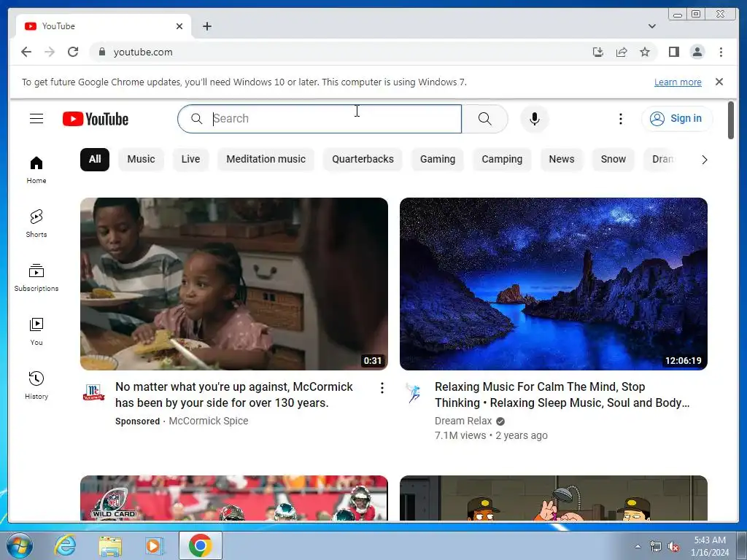Image resolution: width=747 pixels, height=560 pixels.
Task: Click the taskbar clock
Action: pos(710,546)
